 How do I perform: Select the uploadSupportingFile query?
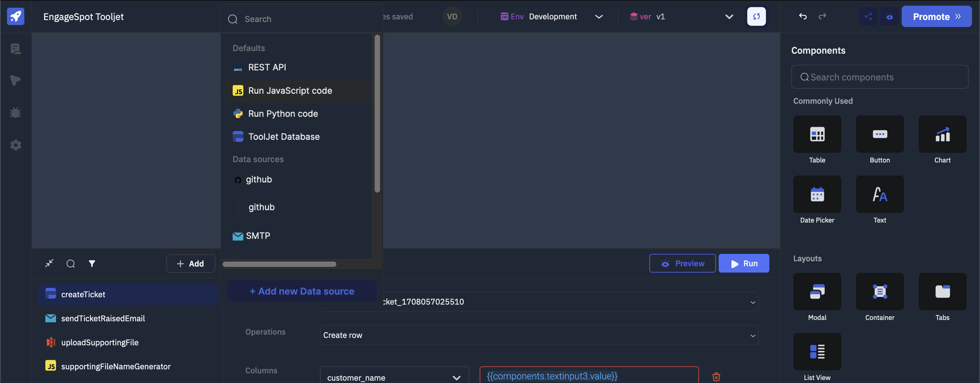128,342
